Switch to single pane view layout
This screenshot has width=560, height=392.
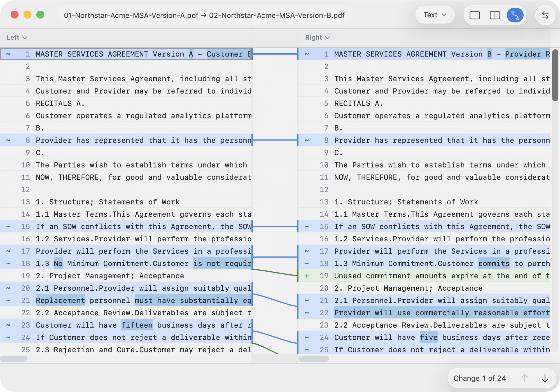[x=475, y=15]
